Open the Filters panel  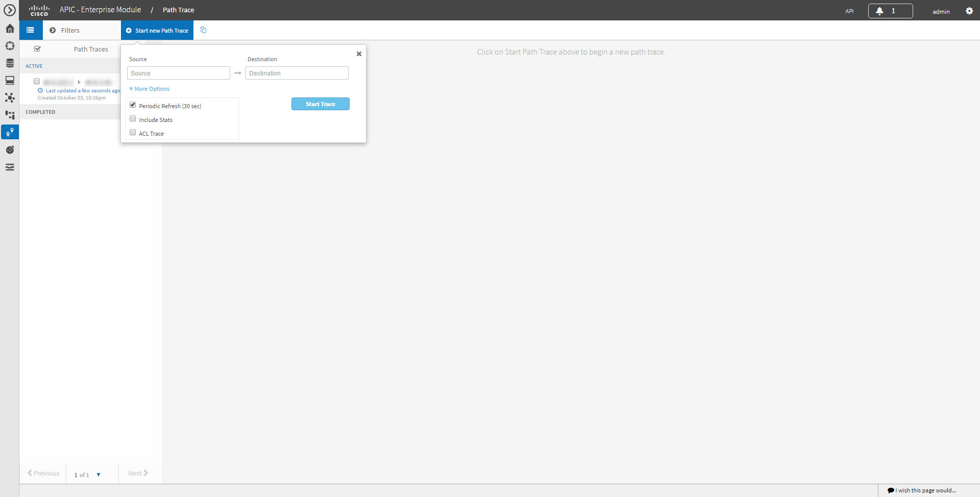click(x=70, y=30)
